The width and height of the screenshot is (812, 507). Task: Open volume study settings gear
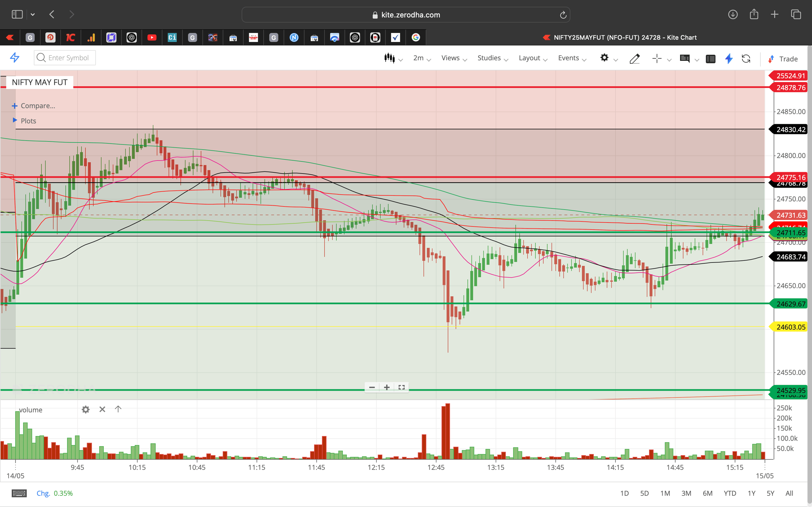(x=86, y=409)
